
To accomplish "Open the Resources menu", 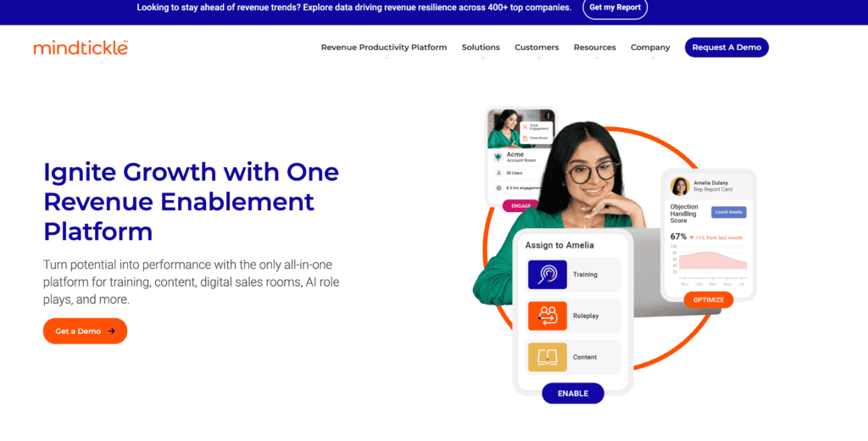I will [594, 47].
